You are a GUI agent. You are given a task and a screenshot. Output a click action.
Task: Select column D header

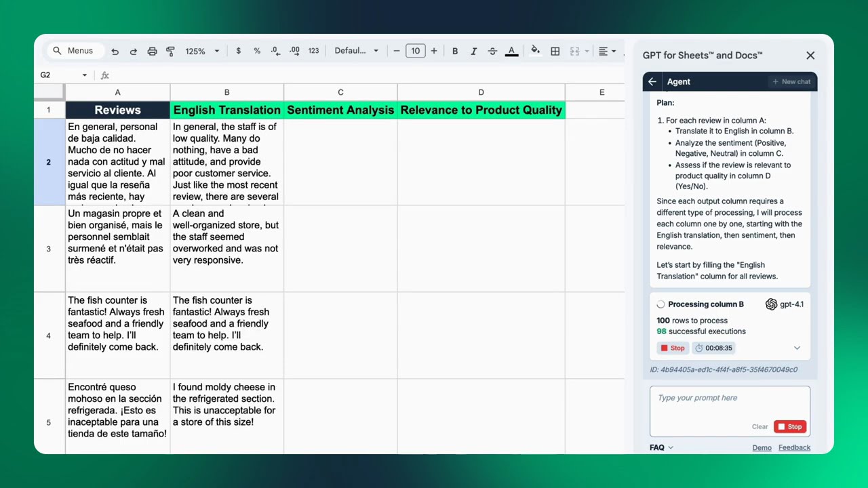coord(481,92)
